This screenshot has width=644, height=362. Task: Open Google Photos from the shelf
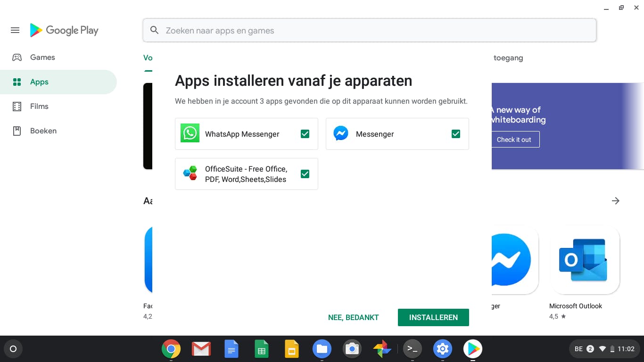tap(382, 349)
